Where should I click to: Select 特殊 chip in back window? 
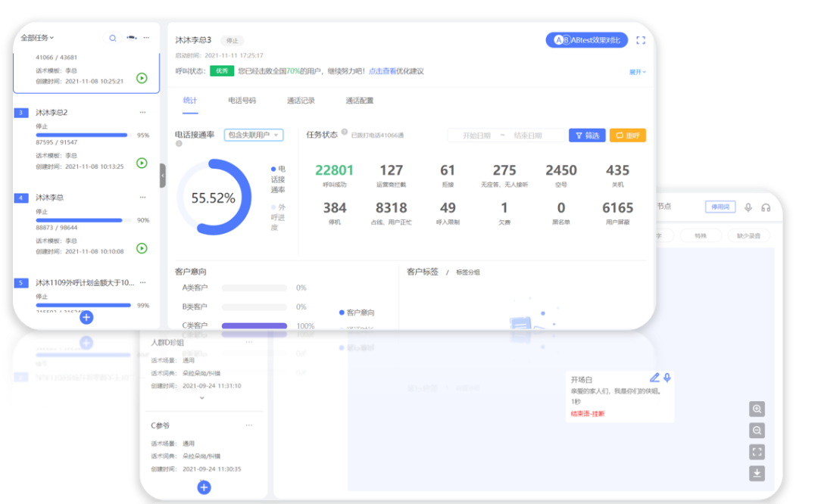coord(701,236)
